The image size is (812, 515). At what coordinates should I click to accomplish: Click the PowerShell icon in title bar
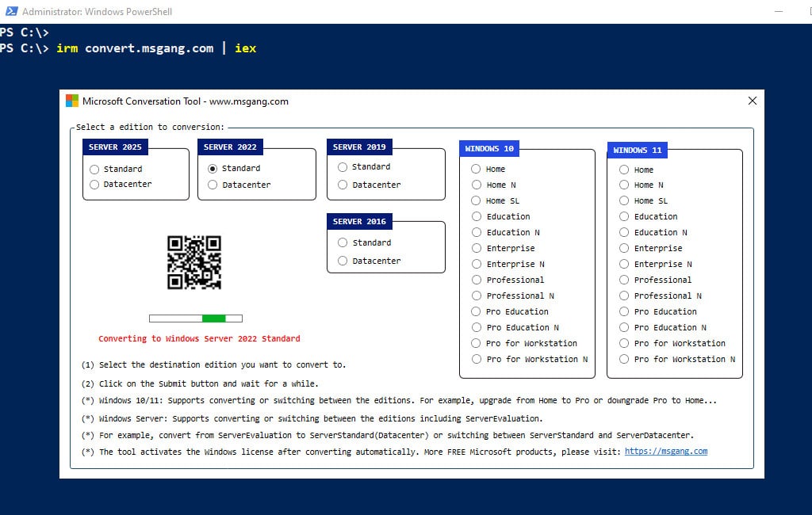[11, 11]
